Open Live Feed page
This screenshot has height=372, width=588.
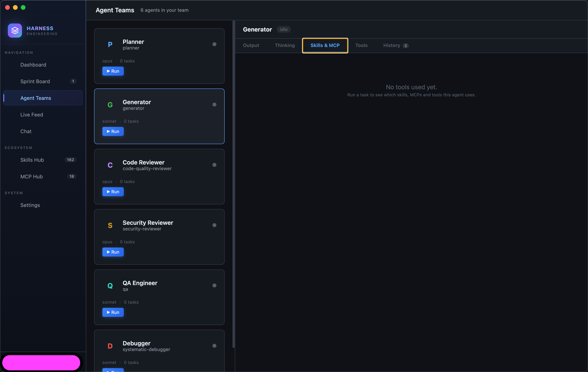pyautogui.click(x=43, y=114)
